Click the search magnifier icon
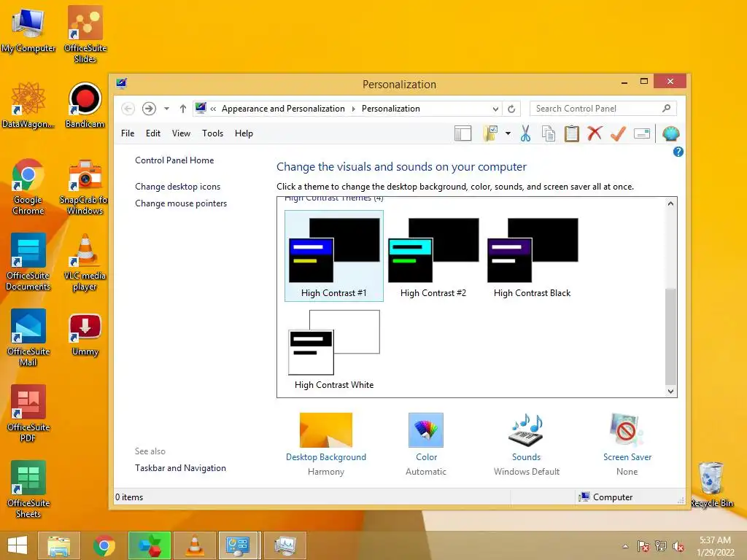747x560 pixels. [x=667, y=109]
